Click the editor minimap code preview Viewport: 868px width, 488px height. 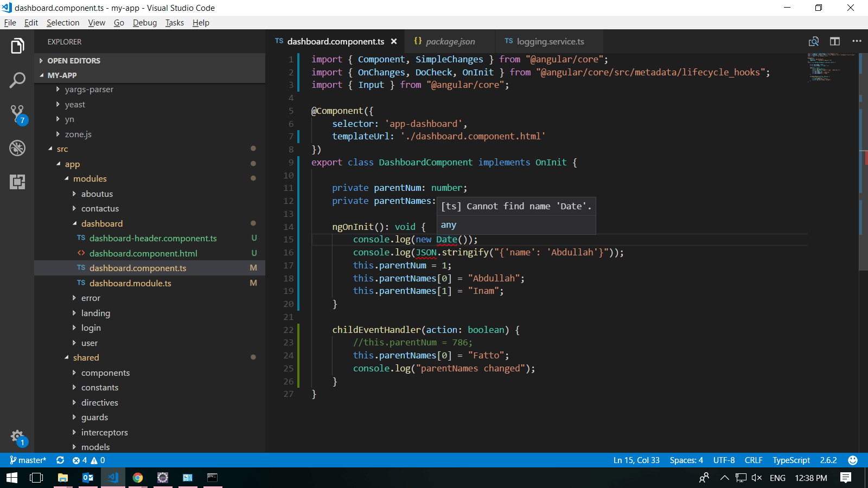click(x=831, y=67)
